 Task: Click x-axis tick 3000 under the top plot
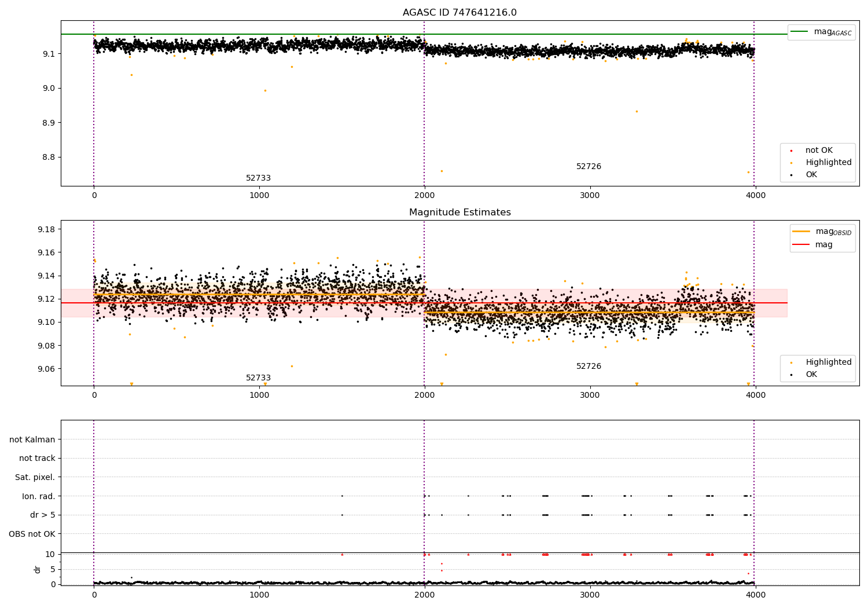pyautogui.click(x=590, y=196)
